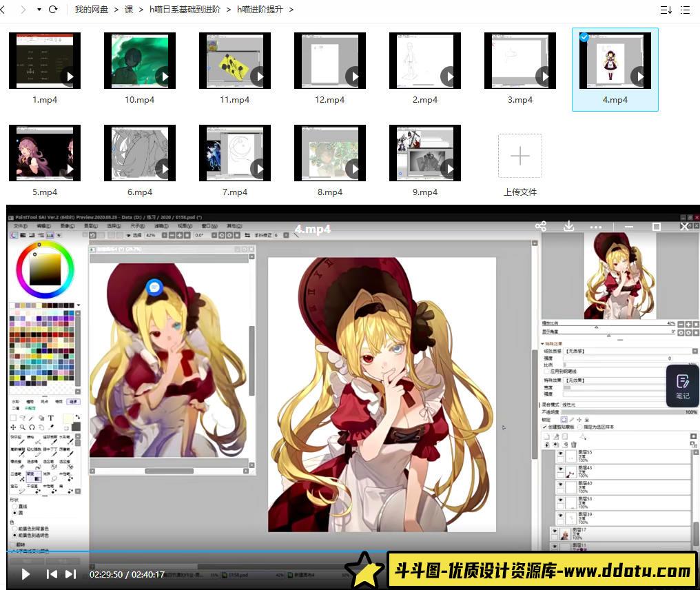
Task: Choose the 前景色到背景色 radio option
Action: tap(14, 529)
